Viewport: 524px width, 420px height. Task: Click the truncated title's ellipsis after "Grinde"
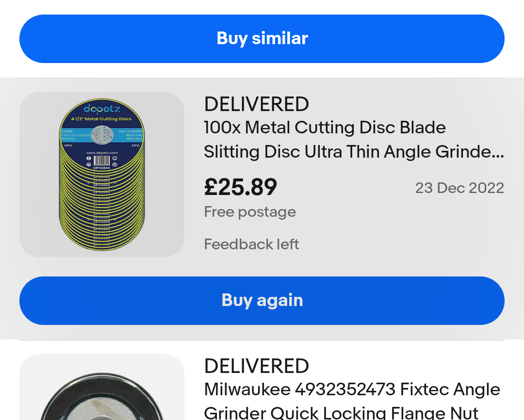coord(500,154)
